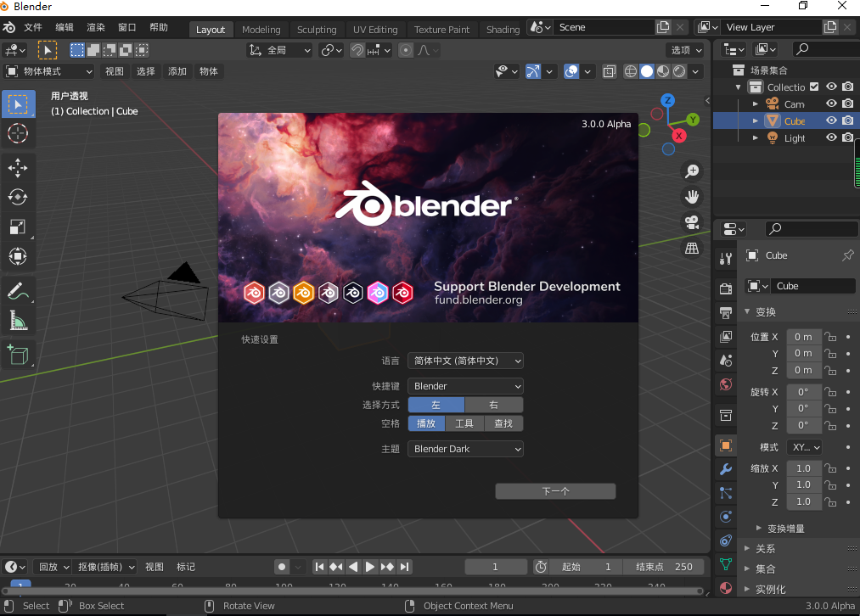This screenshot has height=616, width=860.
Task: Open the fund.blender.org link
Action: point(478,300)
